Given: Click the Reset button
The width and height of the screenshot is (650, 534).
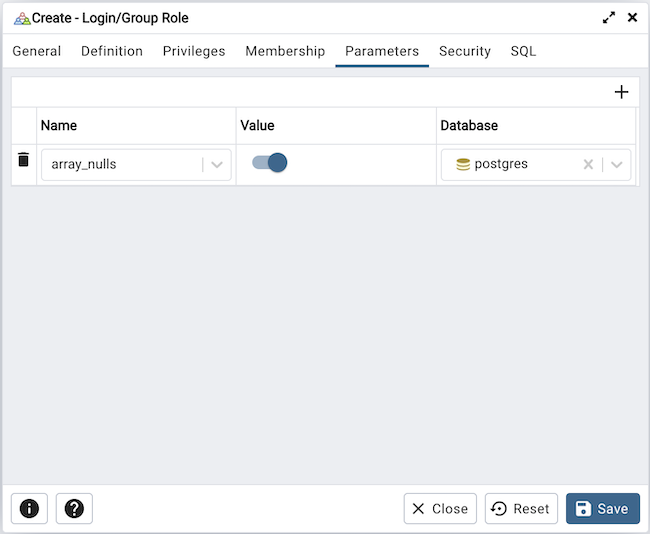Looking at the screenshot, I should 521,508.
